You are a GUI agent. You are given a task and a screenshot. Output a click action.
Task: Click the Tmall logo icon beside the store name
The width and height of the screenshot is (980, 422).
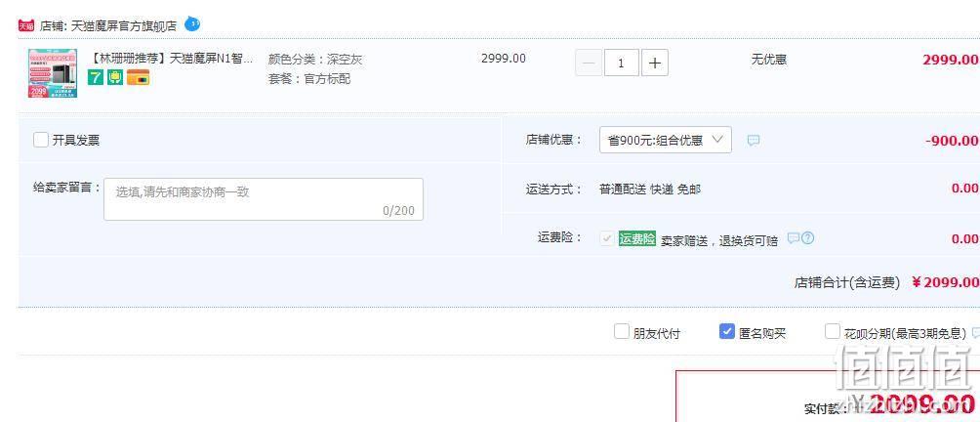click(26, 26)
